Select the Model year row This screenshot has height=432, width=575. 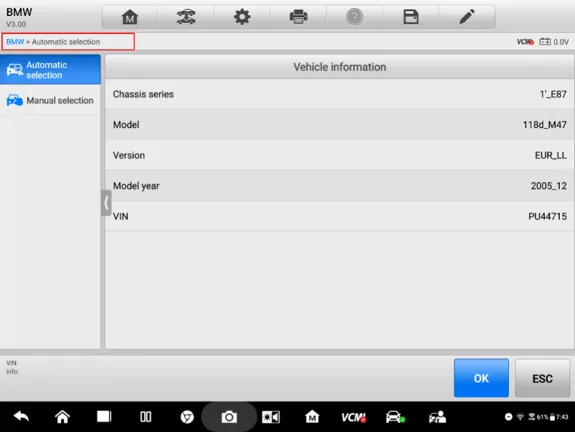pos(339,186)
